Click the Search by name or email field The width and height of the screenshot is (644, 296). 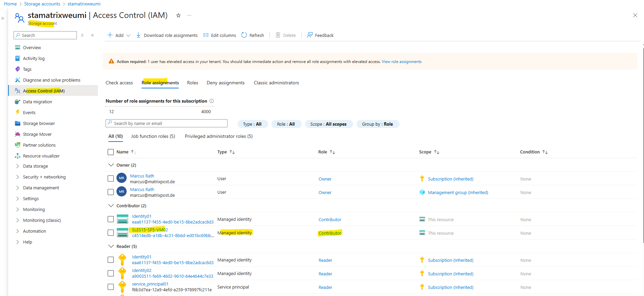click(167, 123)
